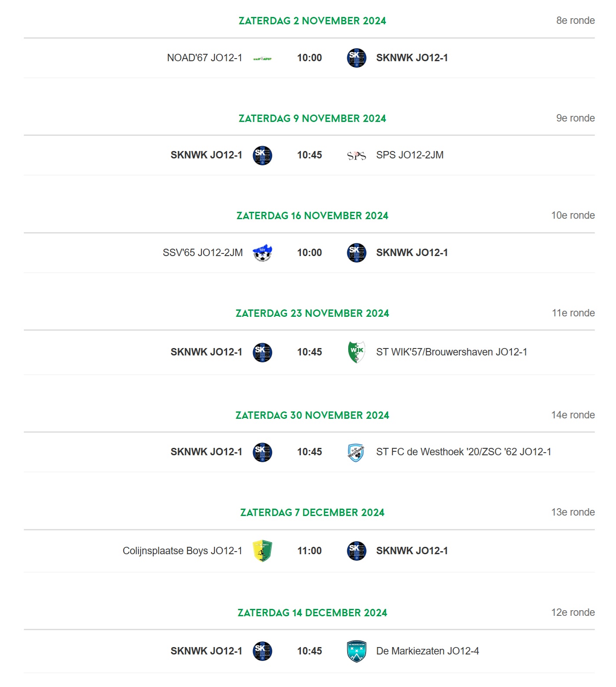Open the Colijnsplaatse Boys yellow-green badge
The width and height of the screenshot is (616, 687).
(x=262, y=551)
